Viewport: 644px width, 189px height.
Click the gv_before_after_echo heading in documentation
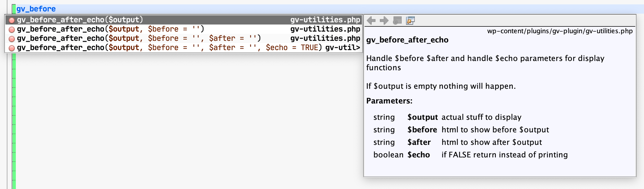pyautogui.click(x=407, y=40)
